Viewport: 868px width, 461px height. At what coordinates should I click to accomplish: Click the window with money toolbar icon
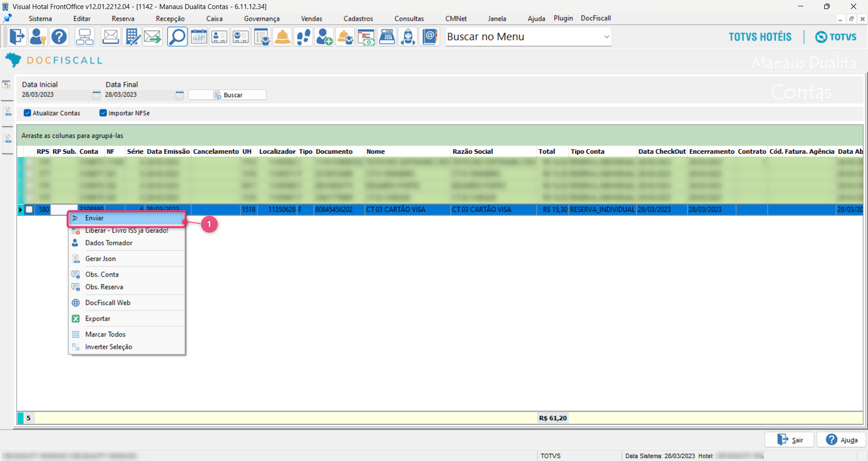(366, 37)
